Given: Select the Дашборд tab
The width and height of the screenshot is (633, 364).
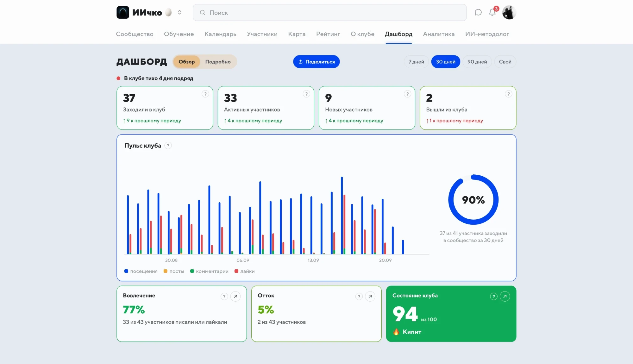Looking at the screenshot, I should (x=398, y=34).
